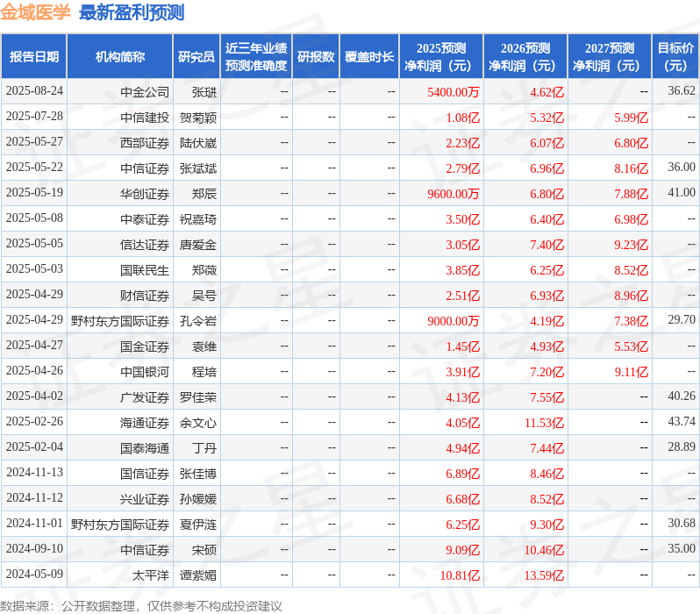Click analyst name 袁维
The image size is (700, 614).
[204, 346]
